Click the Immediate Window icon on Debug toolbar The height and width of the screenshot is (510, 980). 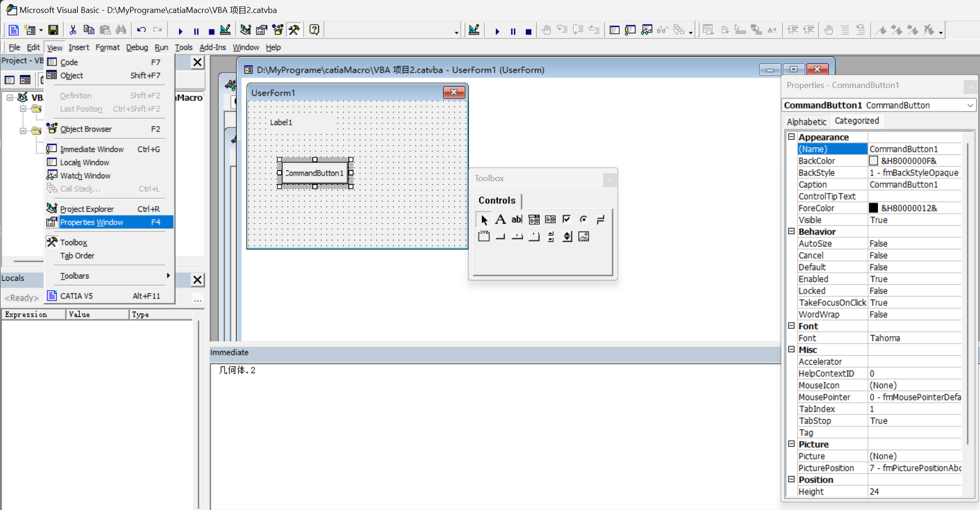point(630,30)
